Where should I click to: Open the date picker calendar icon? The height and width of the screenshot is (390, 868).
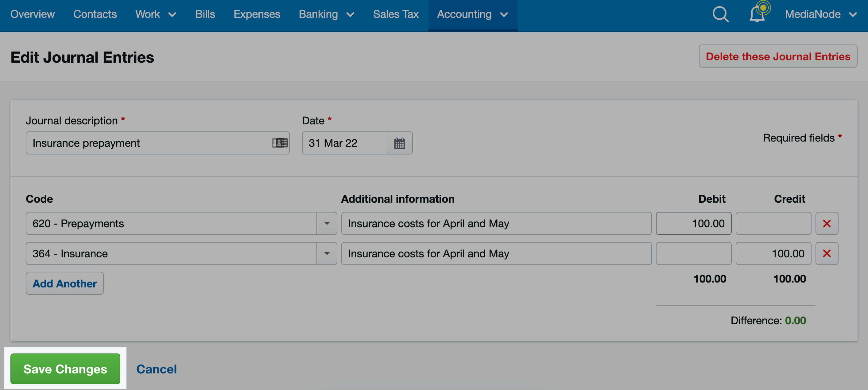coord(399,143)
